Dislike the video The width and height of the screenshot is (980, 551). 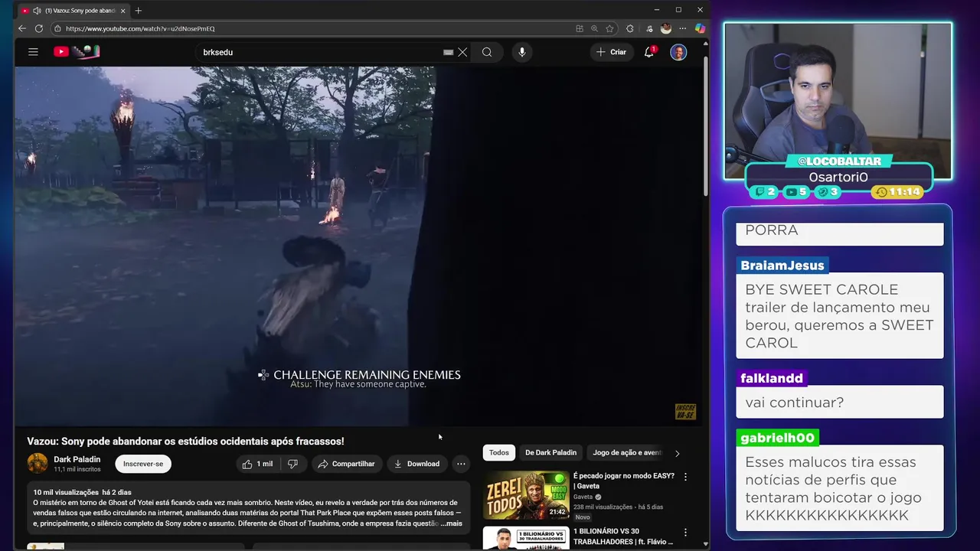coord(292,464)
